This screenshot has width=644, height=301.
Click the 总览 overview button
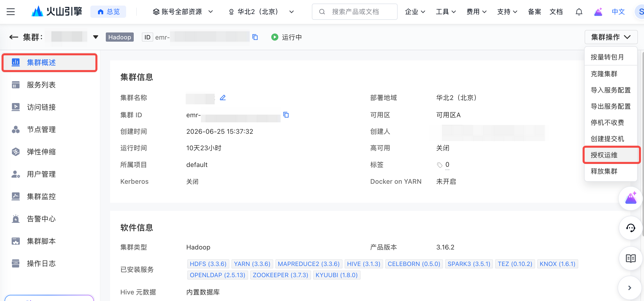click(108, 12)
